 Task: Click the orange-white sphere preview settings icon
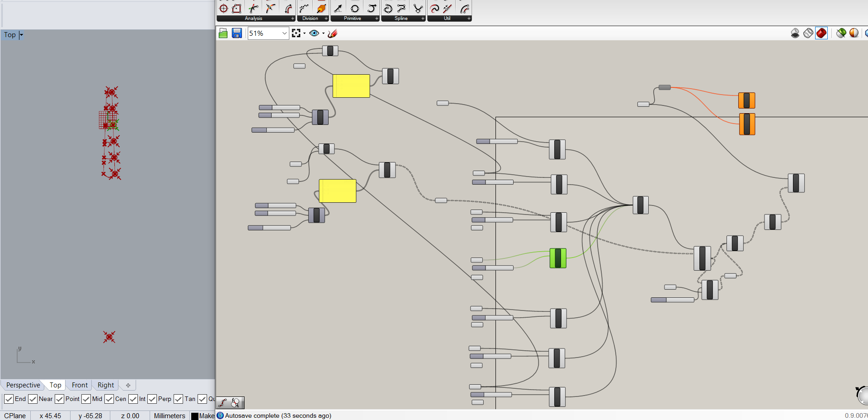point(854,33)
